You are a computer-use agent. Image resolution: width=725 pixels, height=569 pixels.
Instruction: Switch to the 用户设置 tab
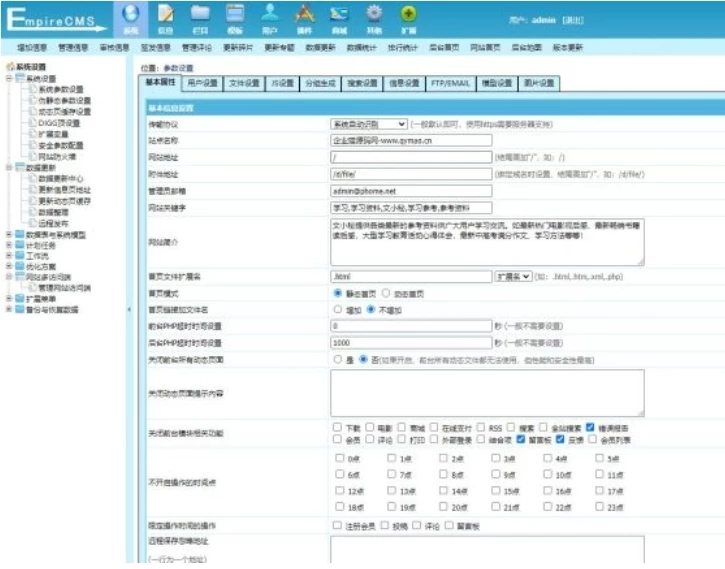[x=201, y=83]
